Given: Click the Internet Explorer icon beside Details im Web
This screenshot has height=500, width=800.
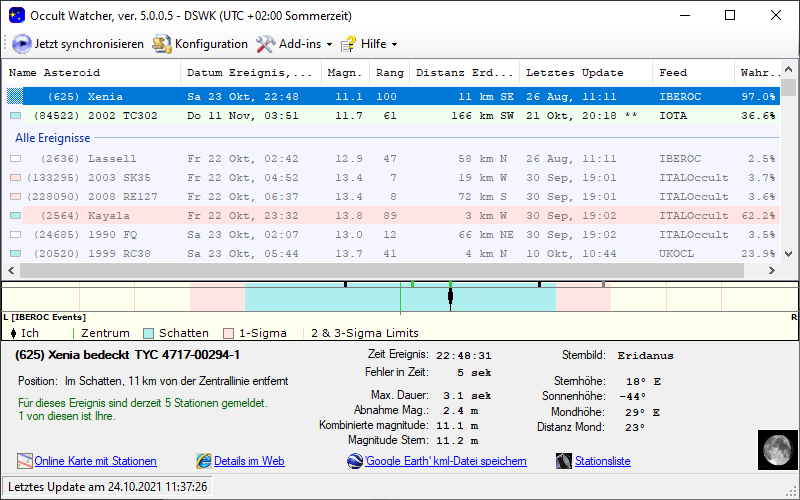Looking at the screenshot, I should pos(204,461).
